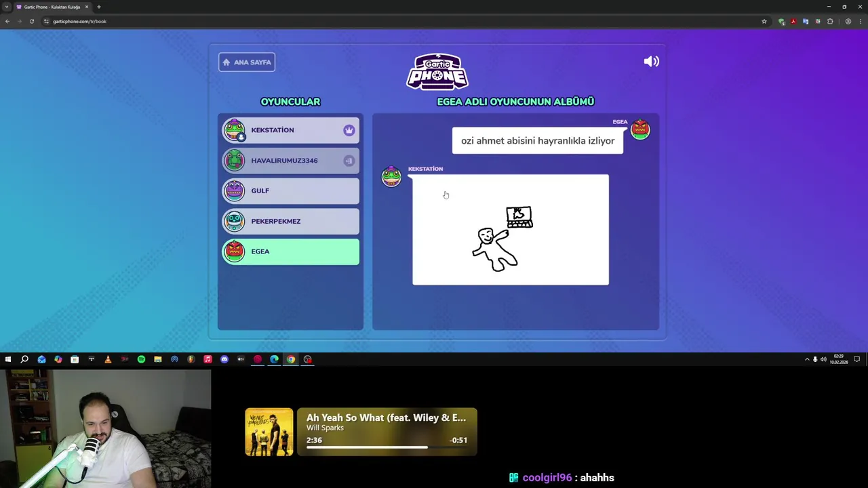Screen dimensions: 868x488
Task: Click the artist name Will Sparks
Action: (325, 428)
